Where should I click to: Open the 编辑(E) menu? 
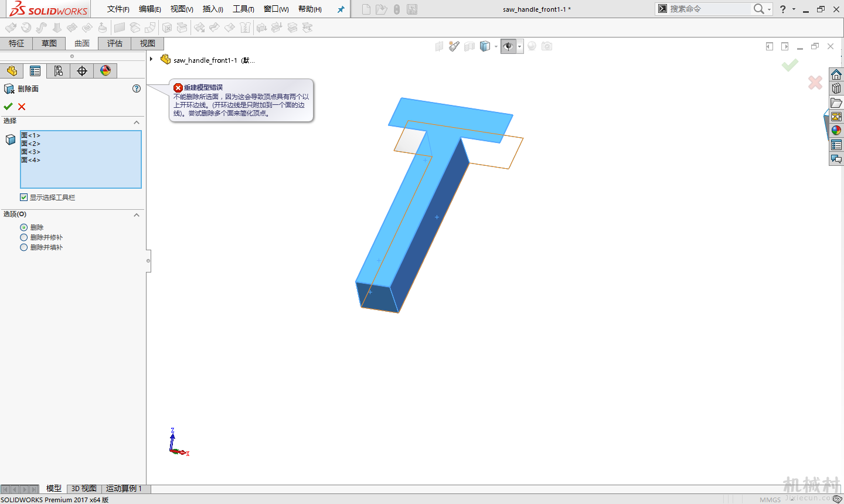pyautogui.click(x=149, y=9)
